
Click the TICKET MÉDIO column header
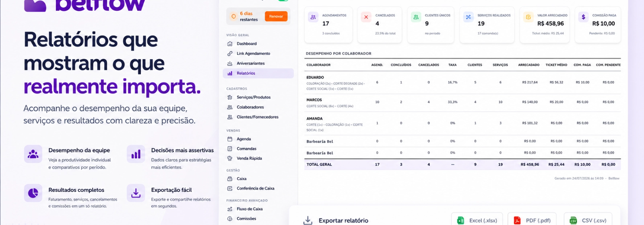point(556,65)
